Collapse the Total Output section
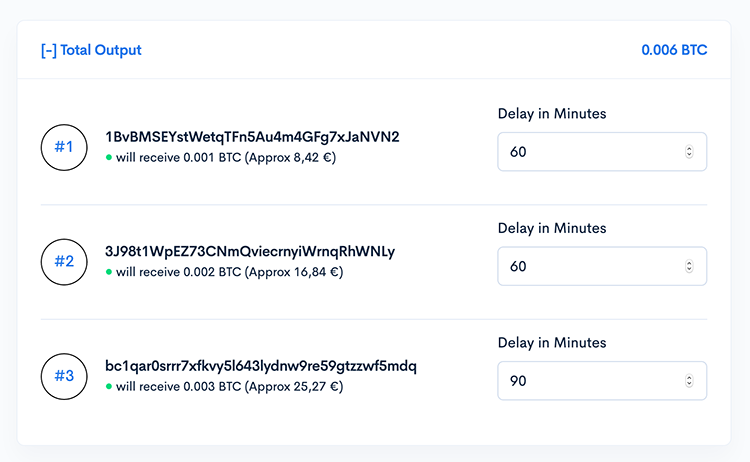The width and height of the screenshot is (750, 462). 91,50
